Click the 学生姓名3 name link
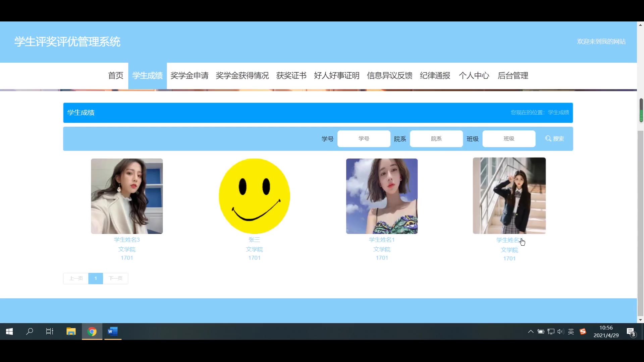 click(x=127, y=240)
